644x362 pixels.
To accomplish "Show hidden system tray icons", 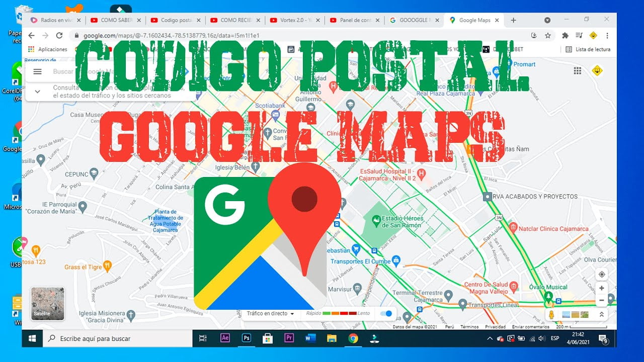I will 490,339.
